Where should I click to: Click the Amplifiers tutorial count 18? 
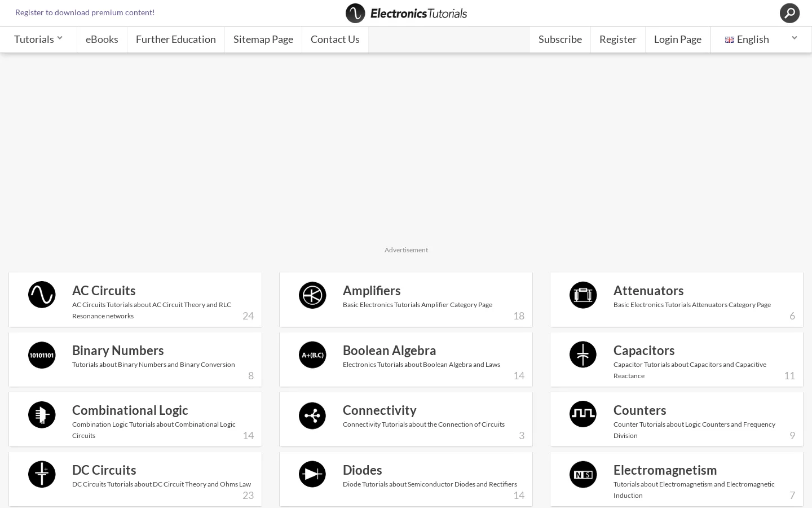(519, 316)
